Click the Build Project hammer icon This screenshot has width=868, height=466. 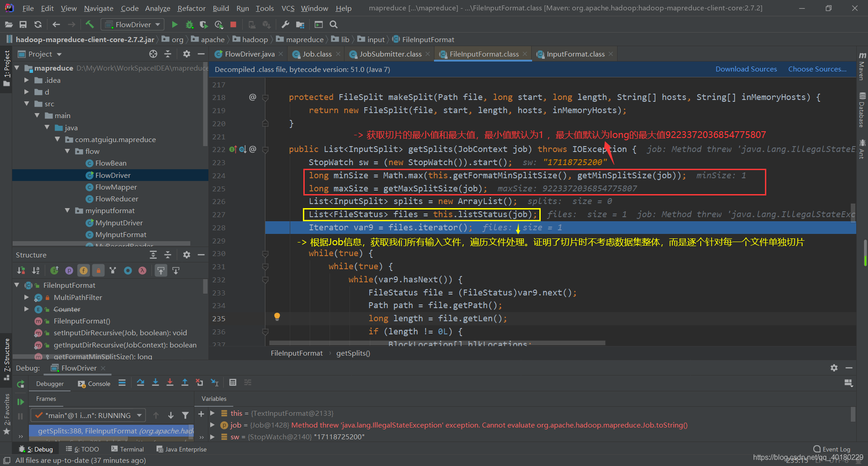[90, 24]
